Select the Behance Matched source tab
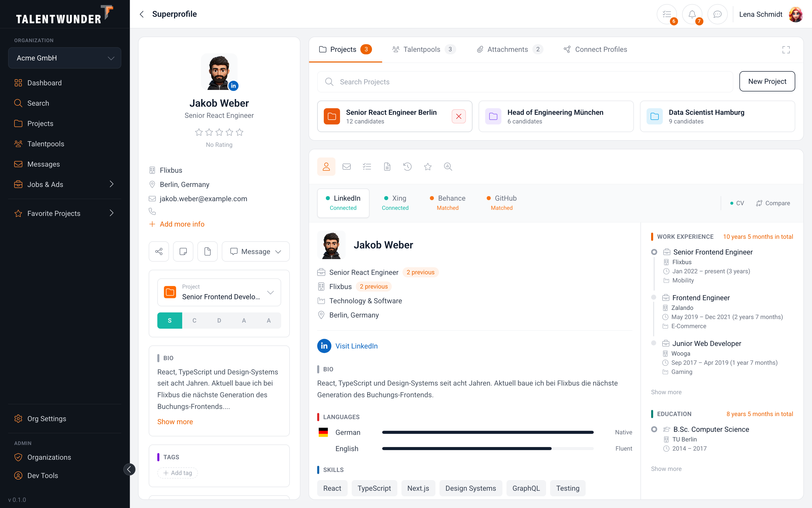Viewport: 812px width, 508px height. tap(448, 203)
